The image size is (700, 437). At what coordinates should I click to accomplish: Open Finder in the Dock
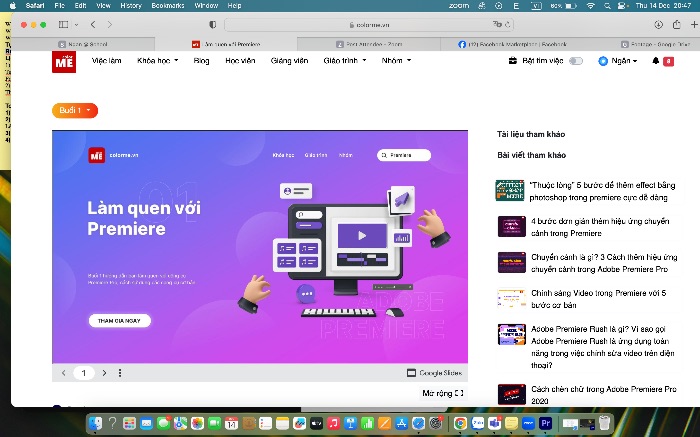(95, 422)
